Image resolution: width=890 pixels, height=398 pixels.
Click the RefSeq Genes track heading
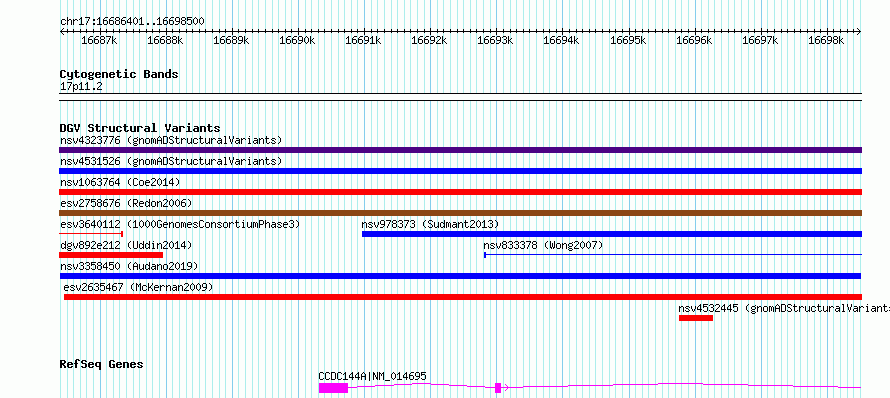coord(101,364)
